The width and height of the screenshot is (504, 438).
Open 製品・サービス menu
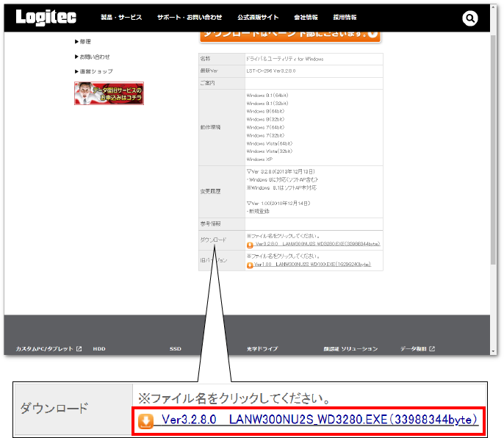point(121,18)
